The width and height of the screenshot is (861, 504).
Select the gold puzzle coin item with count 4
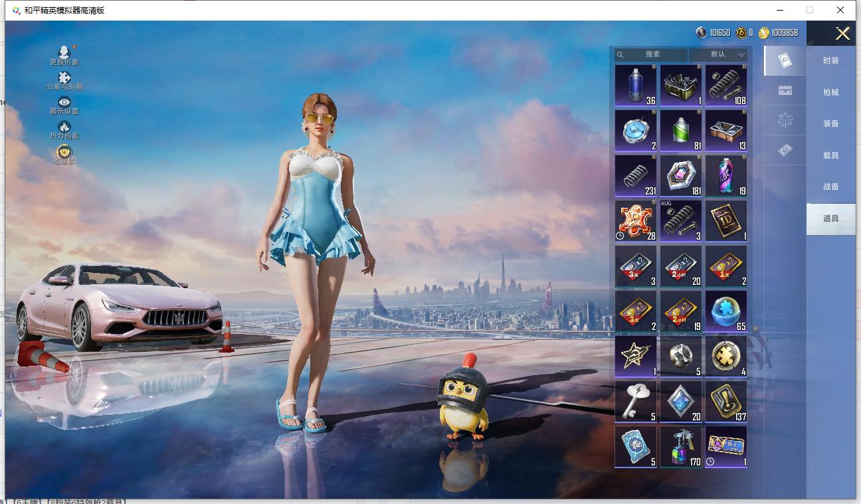[x=726, y=357]
